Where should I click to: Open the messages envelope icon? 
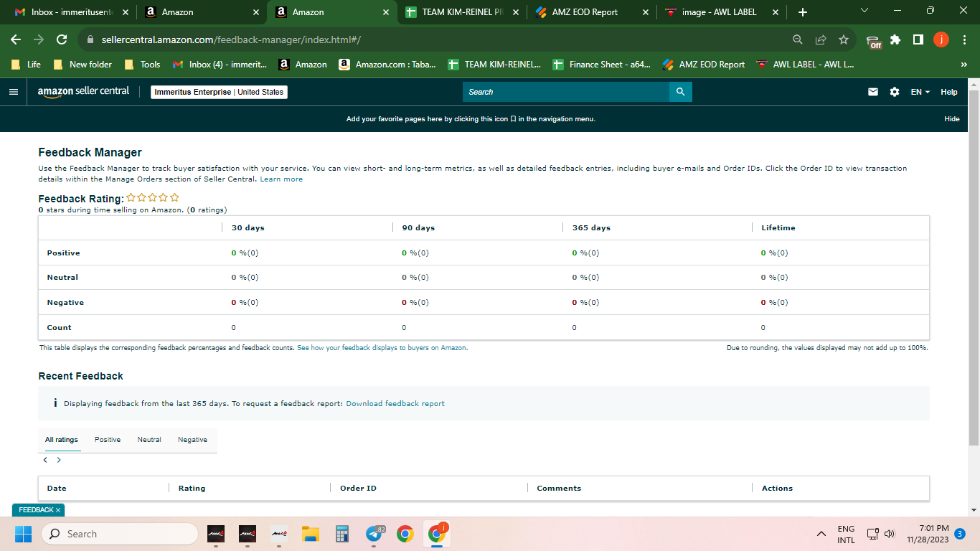point(873,92)
